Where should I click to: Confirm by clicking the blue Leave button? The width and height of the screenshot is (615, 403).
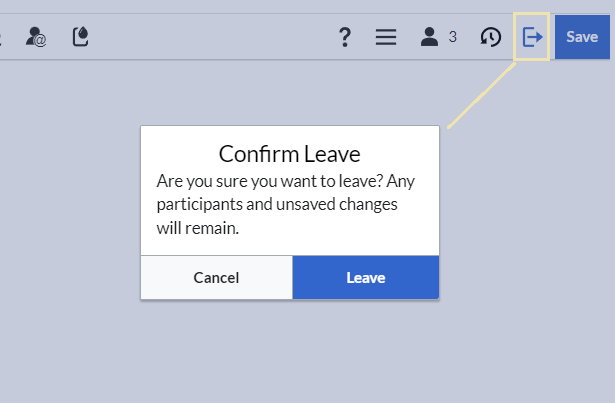[365, 278]
